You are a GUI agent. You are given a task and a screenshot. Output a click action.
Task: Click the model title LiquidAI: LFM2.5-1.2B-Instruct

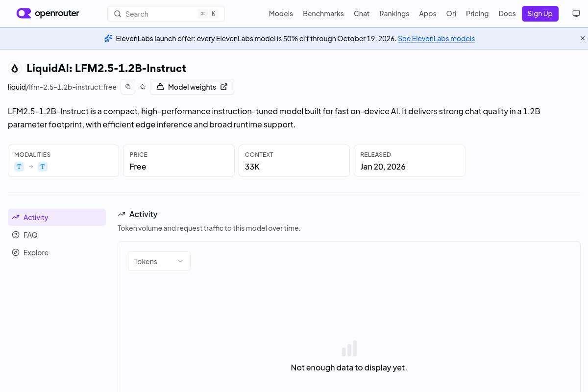pyautogui.click(x=106, y=68)
